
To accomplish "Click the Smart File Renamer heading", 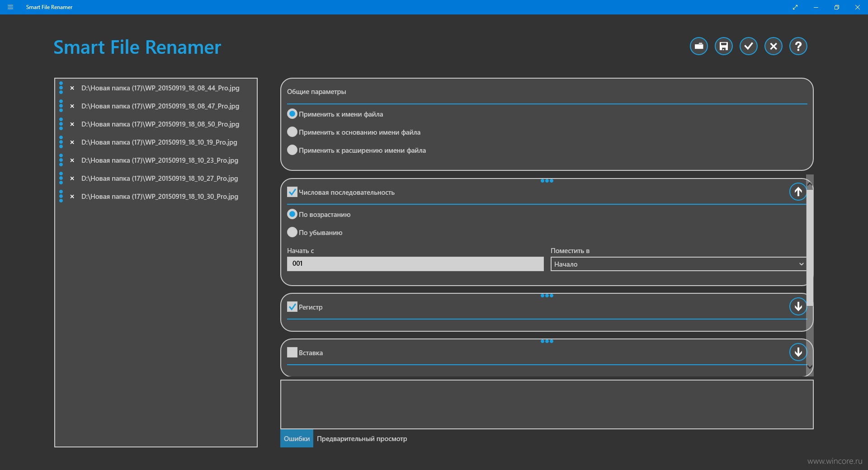I will [x=137, y=47].
